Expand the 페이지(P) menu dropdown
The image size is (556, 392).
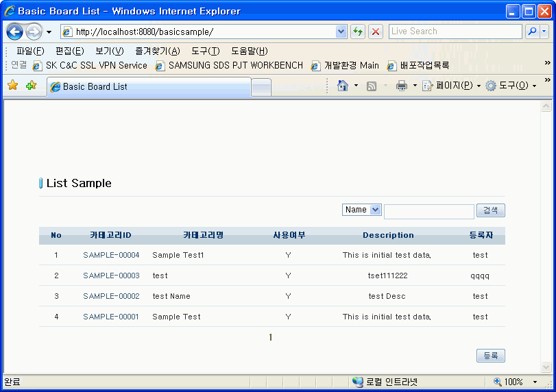coord(479,86)
